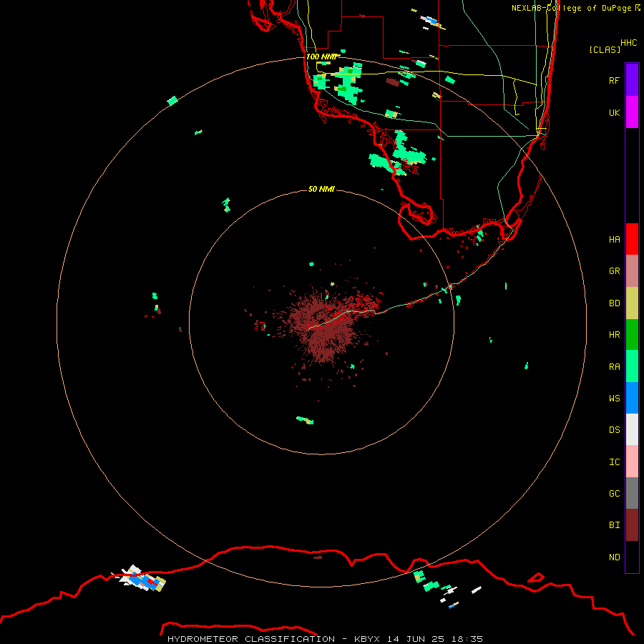Image resolution: width=644 pixels, height=644 pixels.
Task: Click the RA legend label
Action: 614,367
